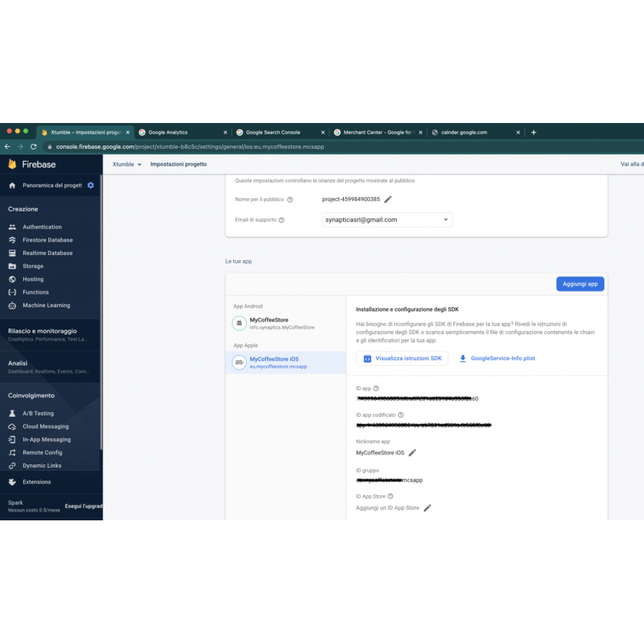Click pencil to add App Store ID
Image resolution: width=644 pixels, height=644 pixels.
(427, 508)
